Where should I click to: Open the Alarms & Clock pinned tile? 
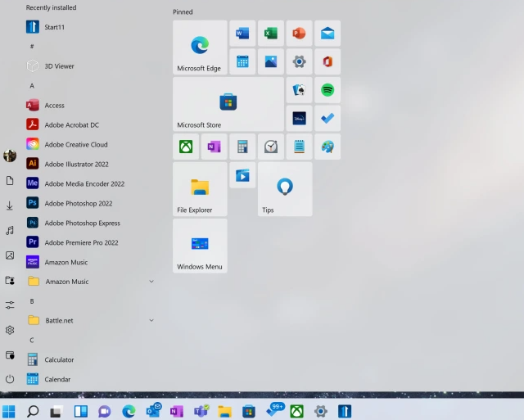pos(271,147)
